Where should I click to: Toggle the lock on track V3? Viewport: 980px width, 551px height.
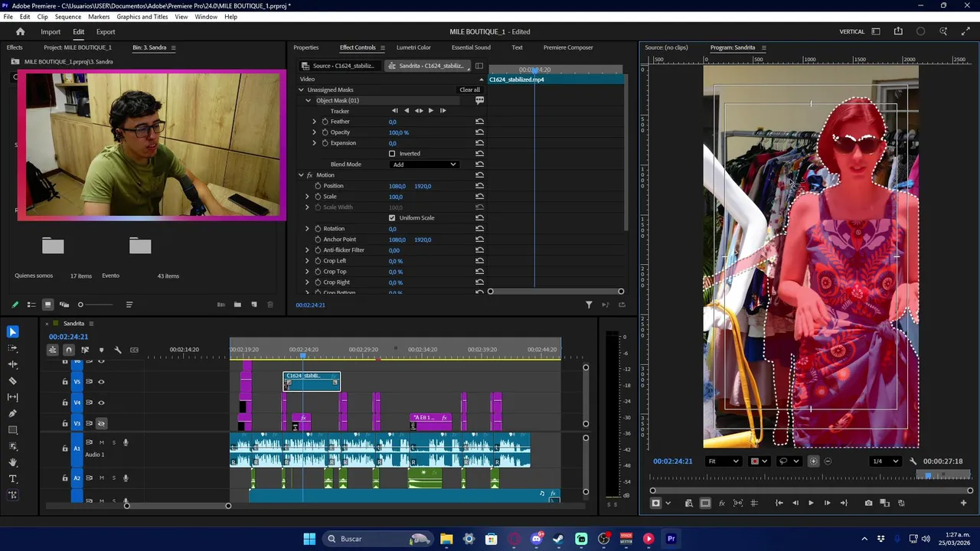tap(64, 423)
